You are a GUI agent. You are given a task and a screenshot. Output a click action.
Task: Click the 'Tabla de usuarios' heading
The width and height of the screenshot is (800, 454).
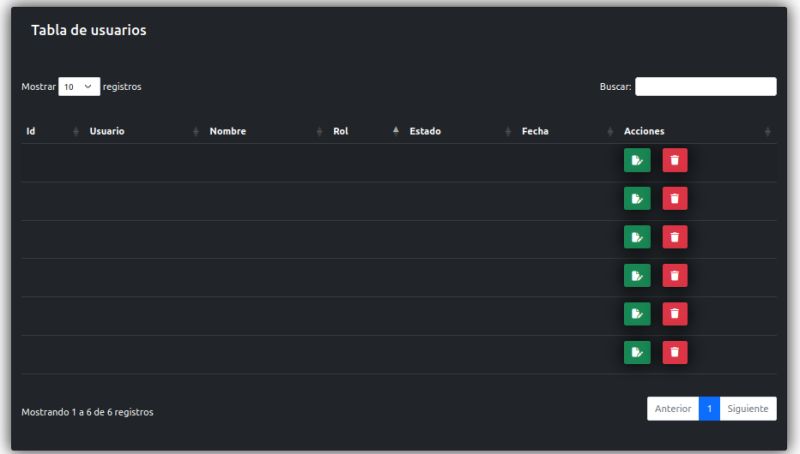(89, 30)
